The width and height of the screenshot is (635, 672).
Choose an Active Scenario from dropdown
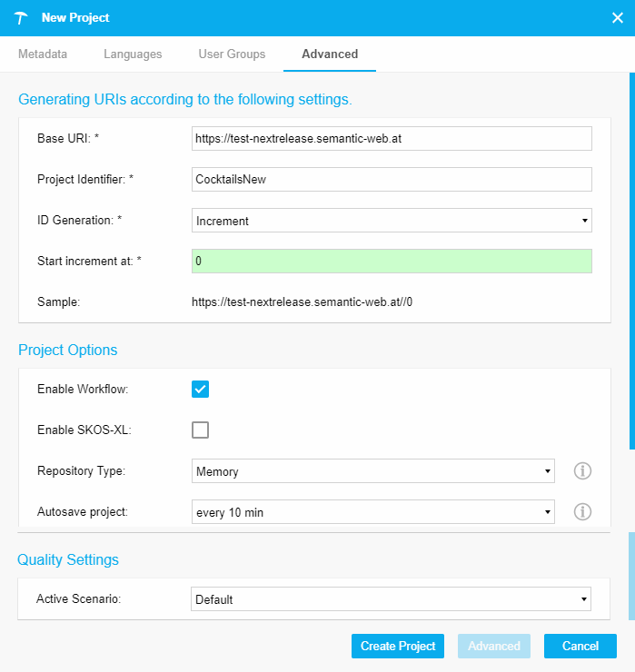(x=392, y=599)
